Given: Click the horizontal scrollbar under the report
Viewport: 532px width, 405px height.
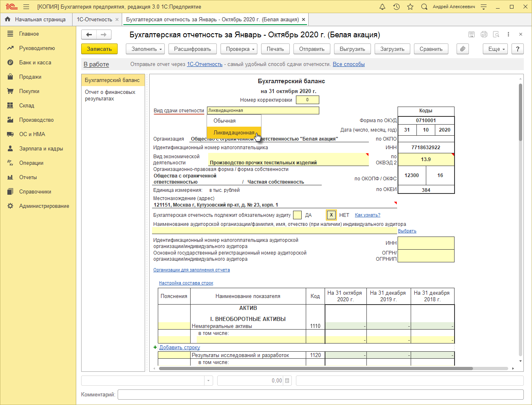Looking at the screenshot, I should 316,369.
